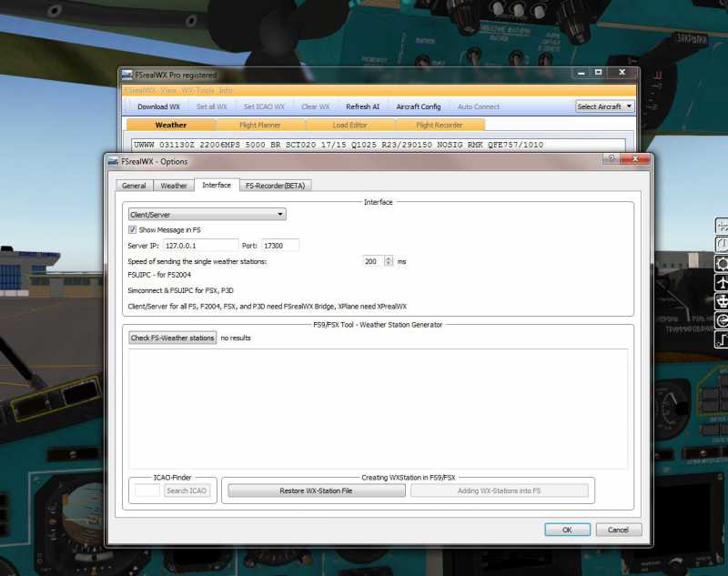Click Auto Connect in the toolbar
This screenshot has height=576, width=728.
pyautogui.click(x=479, y=106)
